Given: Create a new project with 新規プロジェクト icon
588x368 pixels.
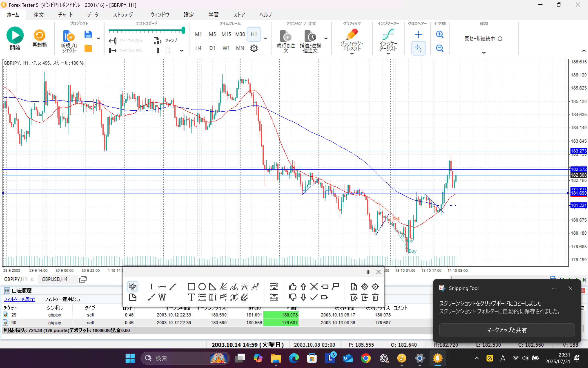Looking at the screenshot, I should pyautogui.click(x=69, y=36).
